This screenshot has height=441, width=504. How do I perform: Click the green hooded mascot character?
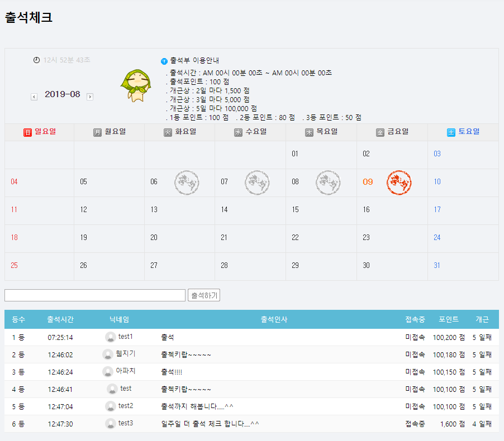pos(136,85)
